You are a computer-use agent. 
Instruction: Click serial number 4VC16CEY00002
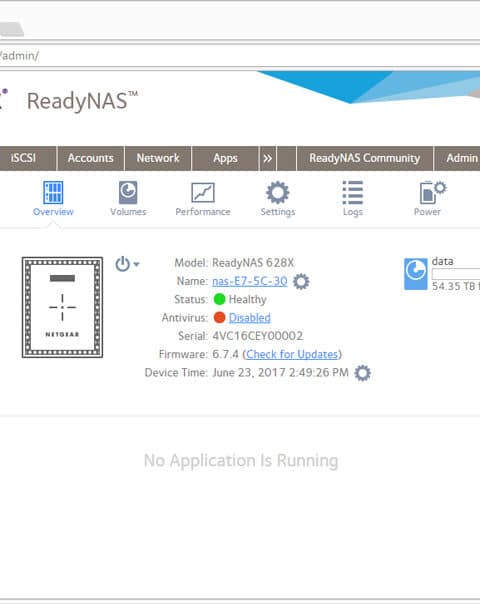[x=258, y=336]
